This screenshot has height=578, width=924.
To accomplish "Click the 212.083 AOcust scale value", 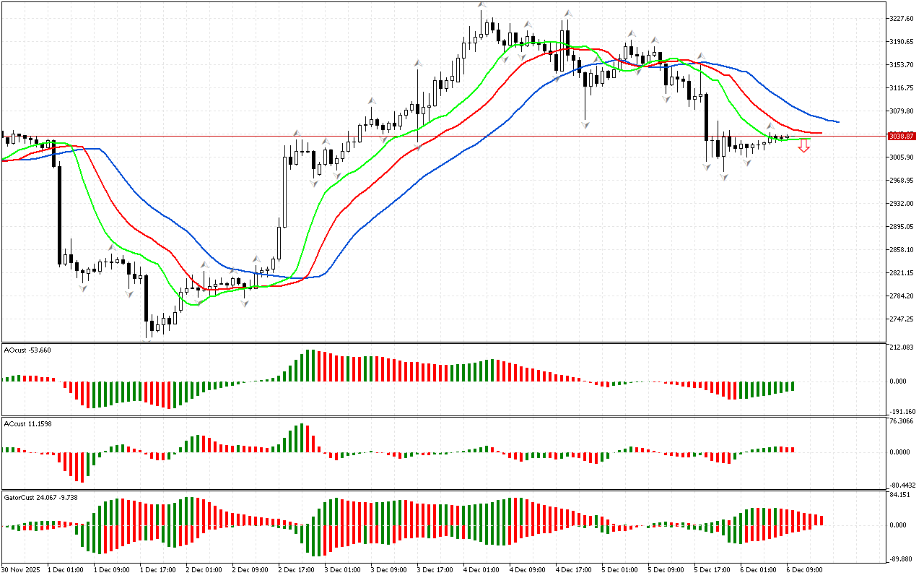I will tap(903, 348).
